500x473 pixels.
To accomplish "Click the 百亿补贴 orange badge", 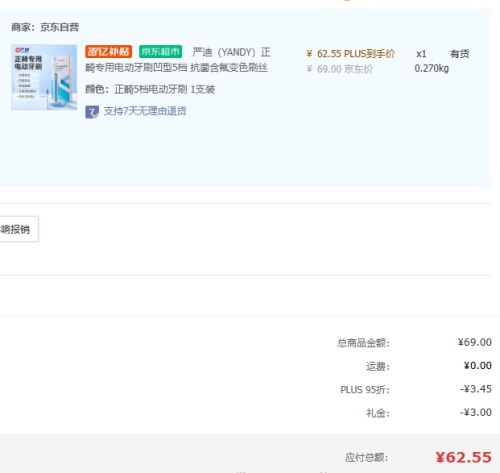I will (x=108, y=52).
